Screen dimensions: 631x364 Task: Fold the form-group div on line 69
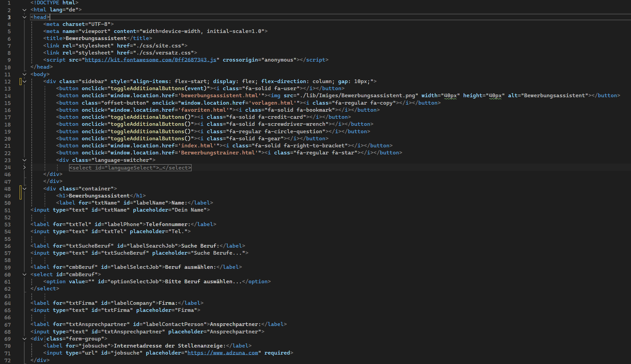(24, 339)
